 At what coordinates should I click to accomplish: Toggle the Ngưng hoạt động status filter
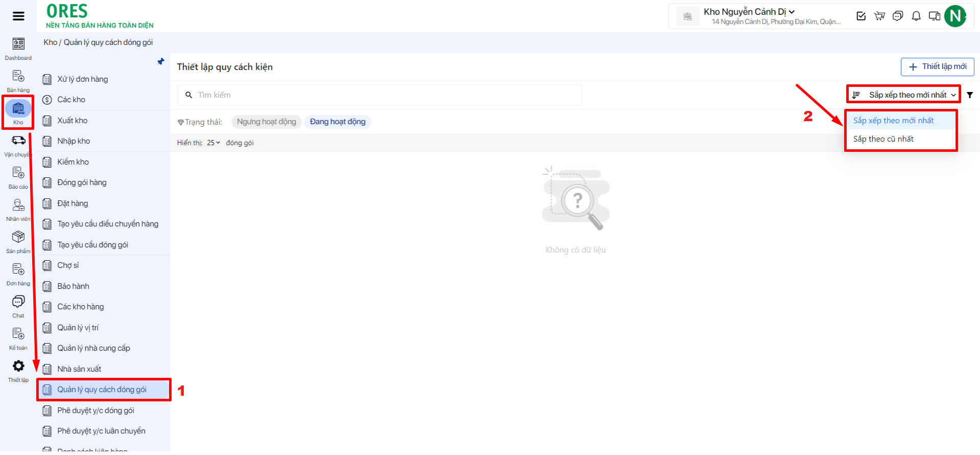point(266,122)
